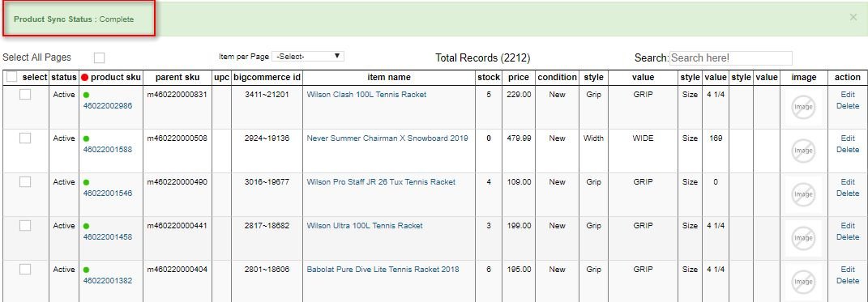This screenshot has height=302, width=868.
Task: Delete the Wilson Clash 100L row
Action: 848,105
